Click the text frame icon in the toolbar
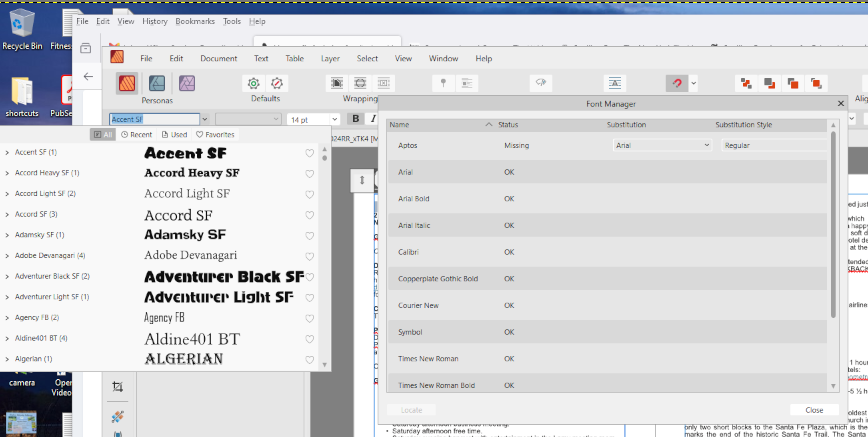868x437 pixels. click(x=614, y=83)
